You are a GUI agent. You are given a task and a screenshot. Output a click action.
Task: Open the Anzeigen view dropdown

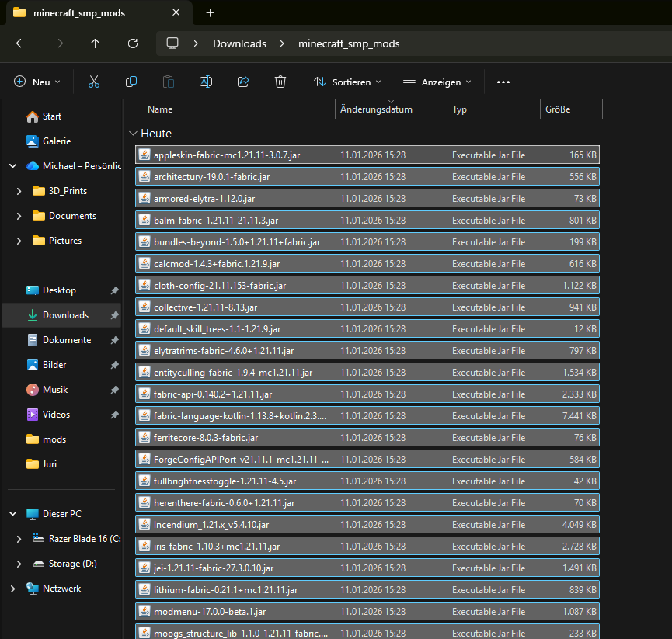tap(437, 82)
